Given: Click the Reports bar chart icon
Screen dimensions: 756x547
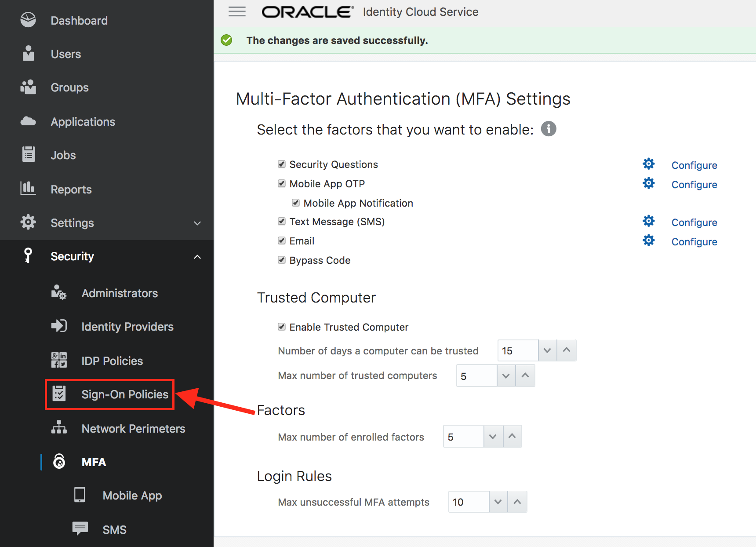Looking at the screenshot, I should (x=28, y=188).
